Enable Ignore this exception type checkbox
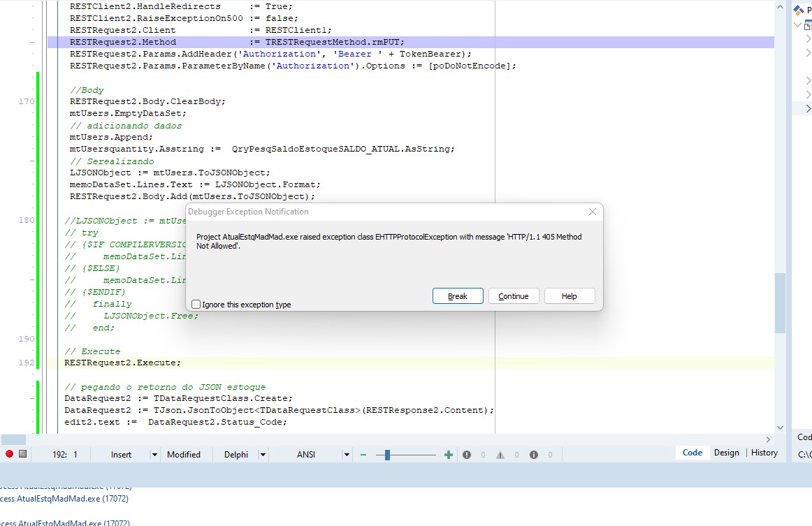Image resolution: width=812 pixels, height=526 pixels. coord(196,305)
